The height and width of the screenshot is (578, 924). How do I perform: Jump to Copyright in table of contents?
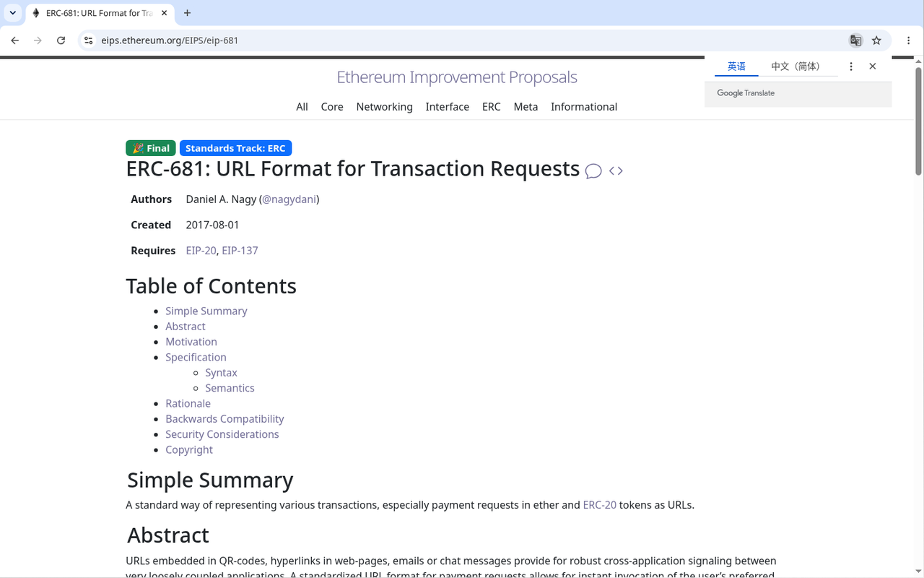(189, 449)
